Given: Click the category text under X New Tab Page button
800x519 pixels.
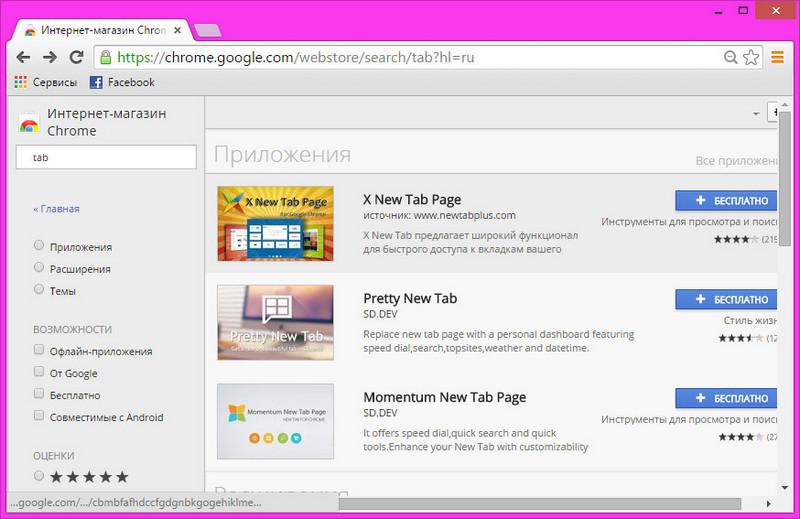Looking at the screenshot, I should click(x=689, y=222).
